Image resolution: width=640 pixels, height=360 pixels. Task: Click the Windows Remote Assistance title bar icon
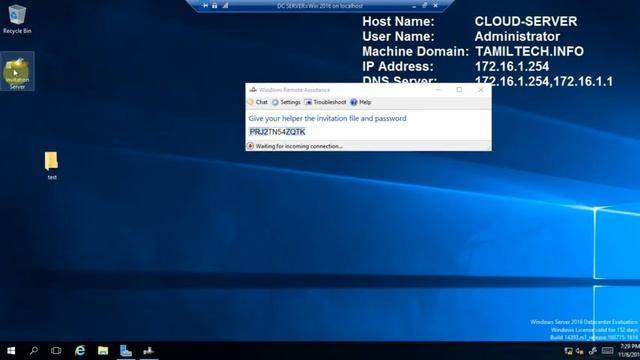[253, 89]
